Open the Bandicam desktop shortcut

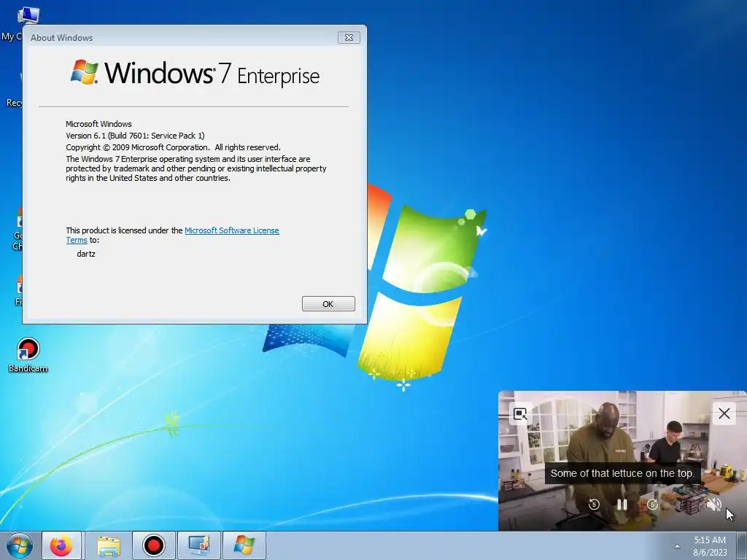pos(28,355)
